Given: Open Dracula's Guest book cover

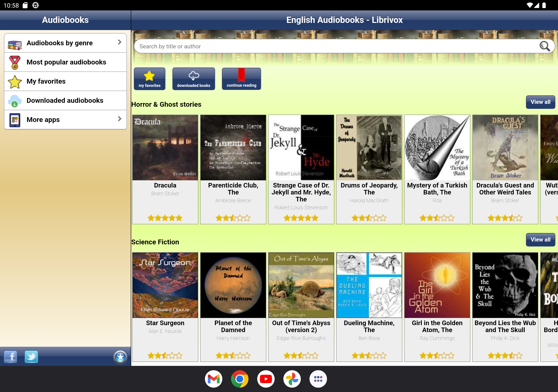Looking at the screenshot, I should click(505, 147).
